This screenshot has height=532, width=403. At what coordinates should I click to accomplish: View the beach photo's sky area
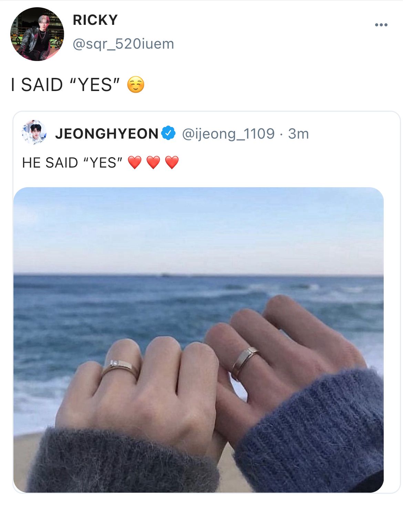(x=198, y=230)
